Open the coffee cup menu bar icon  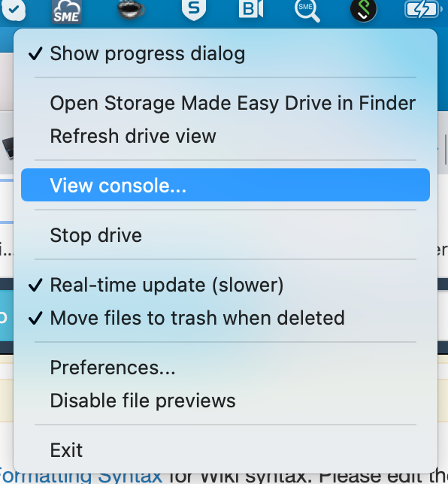tap(131, 11)
